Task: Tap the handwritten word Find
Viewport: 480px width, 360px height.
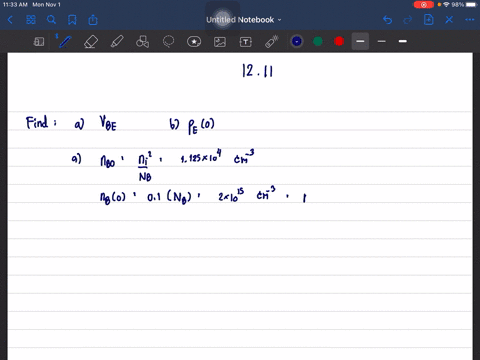Action: click(37, 122)
